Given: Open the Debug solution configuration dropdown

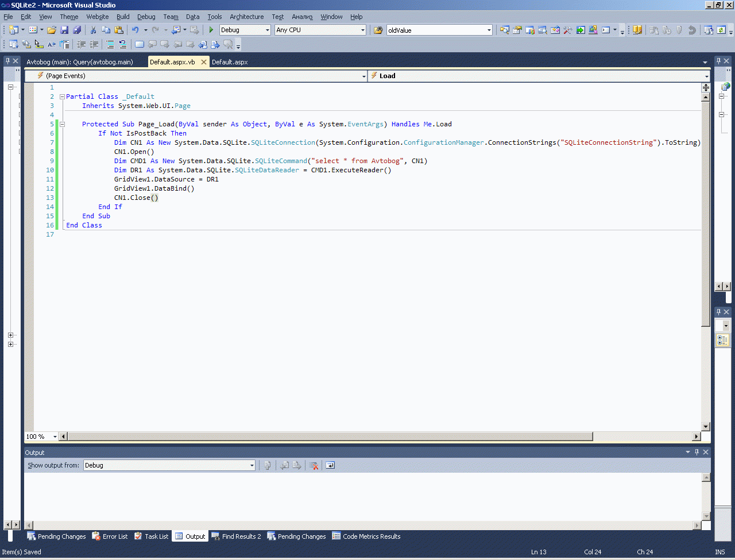Looking at the screenshot, I should pos(245,30).
